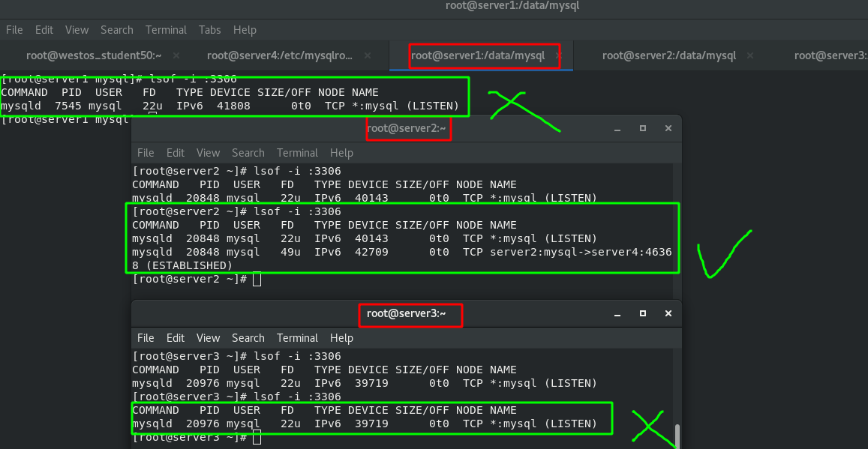Open Edit menu in server2 window

coord(175,153)
